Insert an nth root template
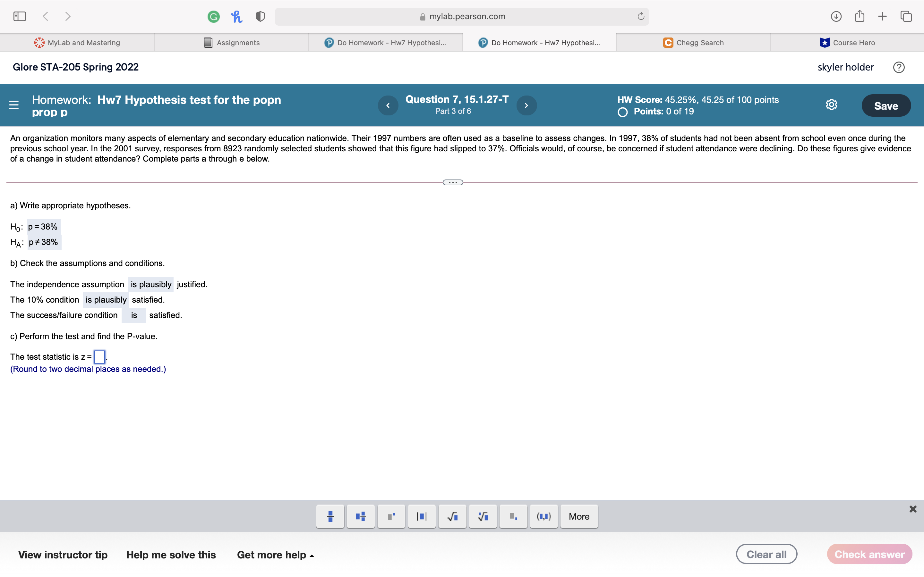This screenshot has height=577, width=924. 483,516
